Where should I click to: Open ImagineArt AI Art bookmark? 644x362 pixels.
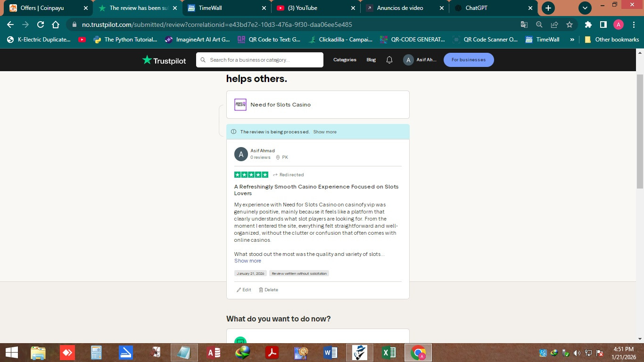pyautogui.click(x=198, y=40)
